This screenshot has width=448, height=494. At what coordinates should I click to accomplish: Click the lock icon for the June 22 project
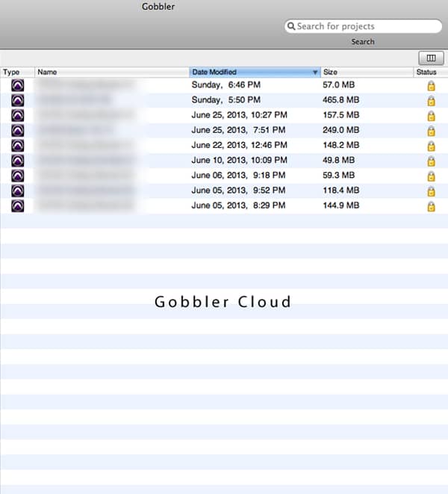pos(431,146)
